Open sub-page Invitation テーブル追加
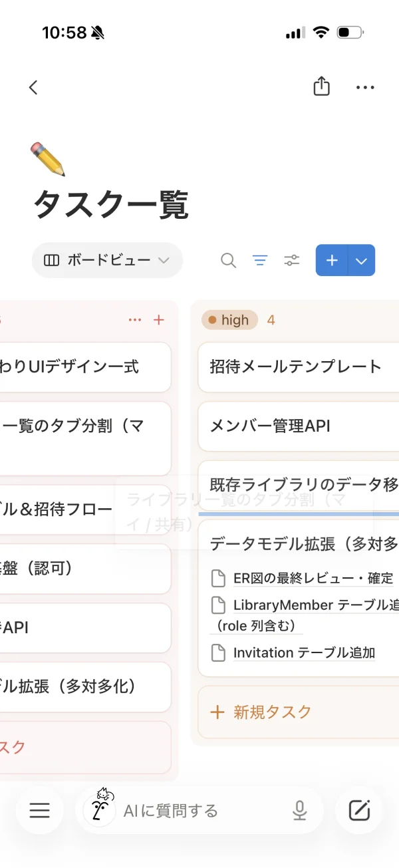The image size is (399, 868). tap(304, 653)
